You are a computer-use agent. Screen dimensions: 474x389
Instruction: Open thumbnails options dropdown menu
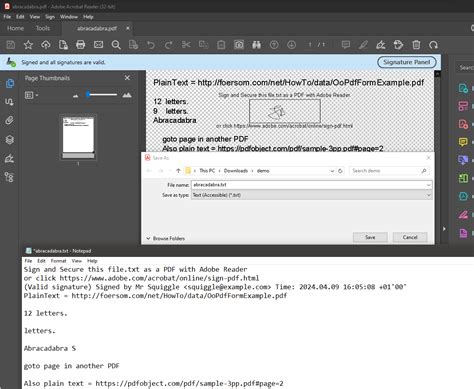[x=31, y=95]
